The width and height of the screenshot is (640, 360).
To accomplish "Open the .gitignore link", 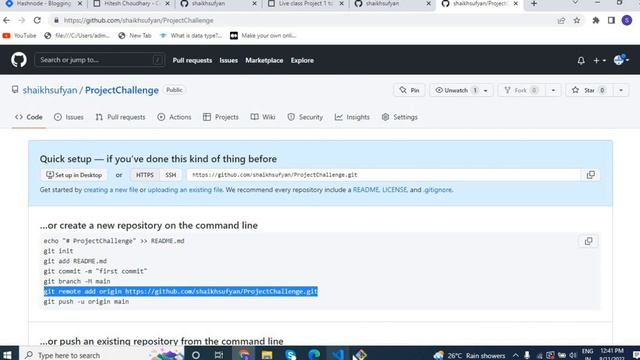I will click(x=438, y=190).
